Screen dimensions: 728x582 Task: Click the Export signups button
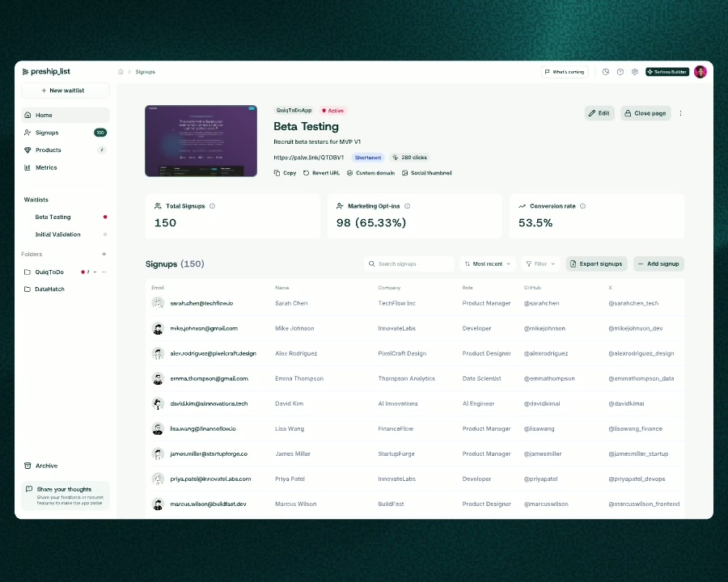tap(596, 264)
